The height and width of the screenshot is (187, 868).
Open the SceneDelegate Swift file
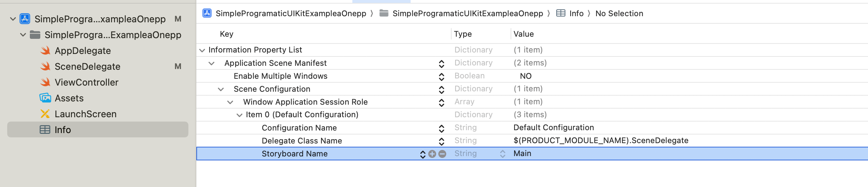(87, 67)
